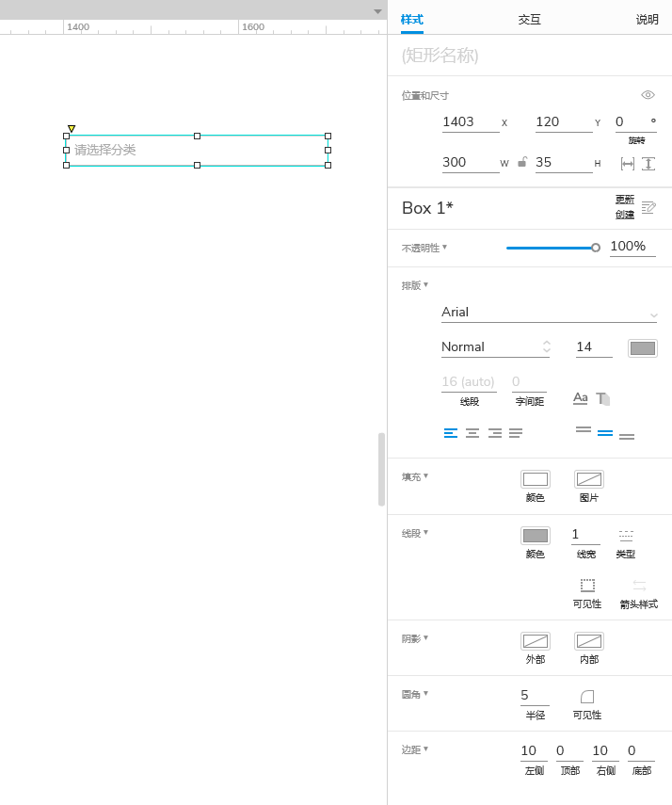Open the font color swatch
The height and width of the screenshot is (805, 672).
[643, 348]
